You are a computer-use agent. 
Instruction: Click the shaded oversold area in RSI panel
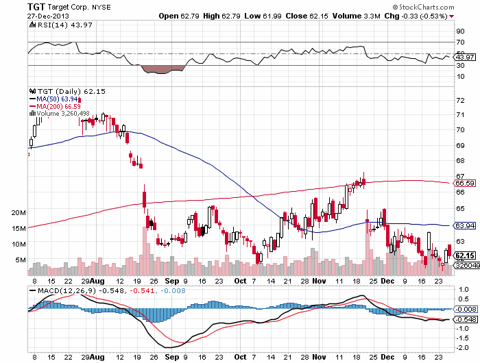click(x=163, y=69)
